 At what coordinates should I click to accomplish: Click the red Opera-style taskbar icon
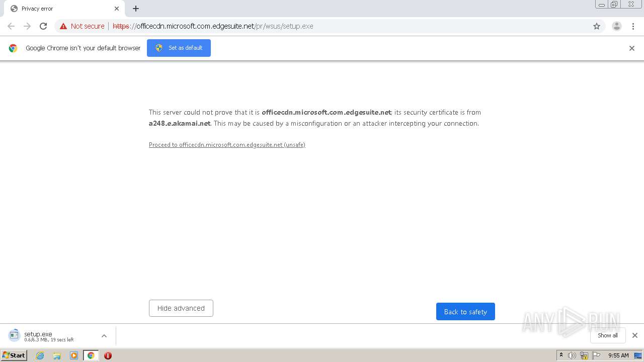(108, 355)
